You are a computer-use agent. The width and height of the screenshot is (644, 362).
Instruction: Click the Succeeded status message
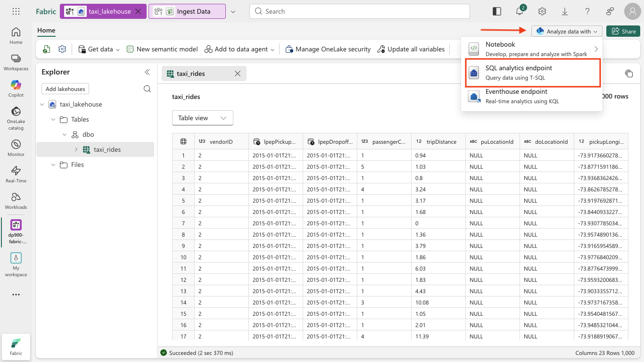tap(197, 353)
